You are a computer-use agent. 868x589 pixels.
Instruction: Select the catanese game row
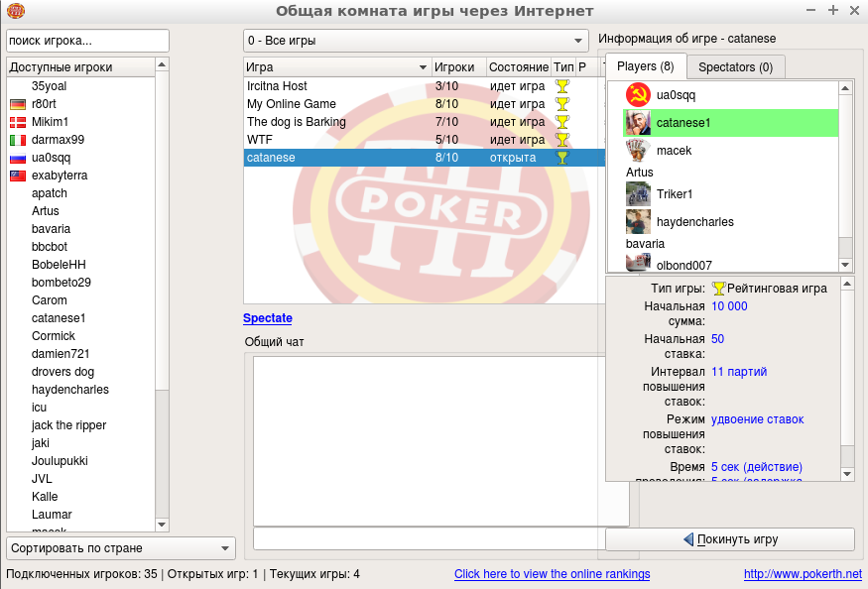tap(424, 158)
